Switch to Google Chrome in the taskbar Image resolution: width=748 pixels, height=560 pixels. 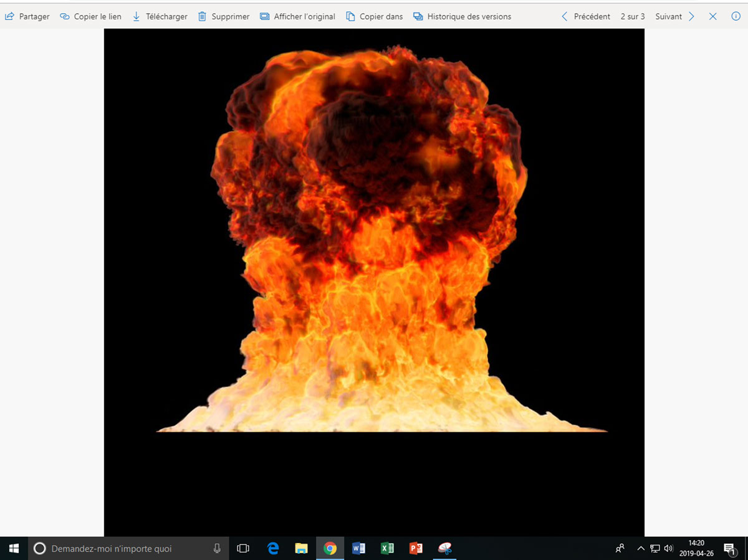tap(330, 548)
